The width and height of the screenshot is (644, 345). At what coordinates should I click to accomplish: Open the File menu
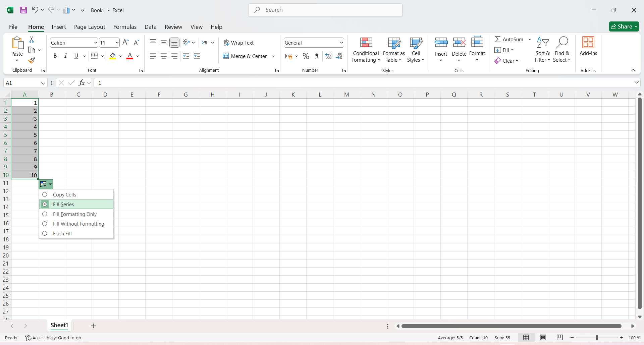point(13,27)
